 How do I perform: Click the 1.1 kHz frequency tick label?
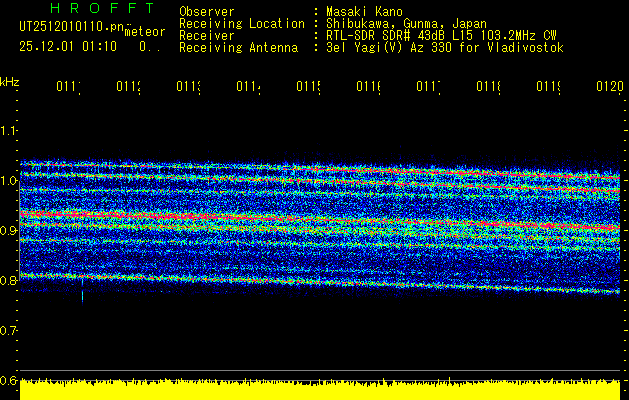click(x=8, y=130)
